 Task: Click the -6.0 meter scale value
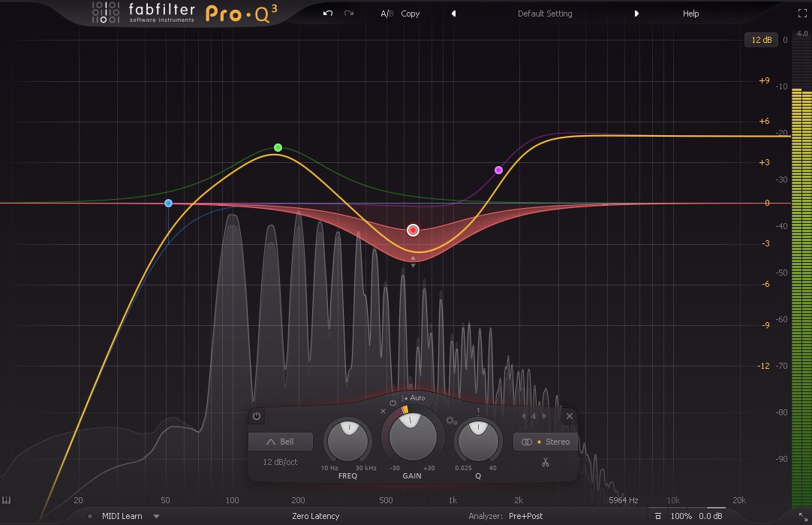(x=801, y=34)
